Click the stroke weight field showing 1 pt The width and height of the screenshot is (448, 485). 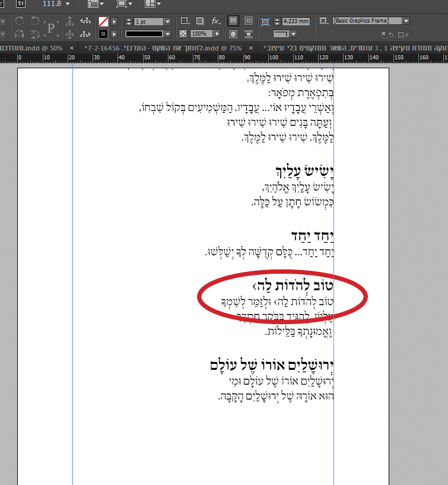pos(148,21)
